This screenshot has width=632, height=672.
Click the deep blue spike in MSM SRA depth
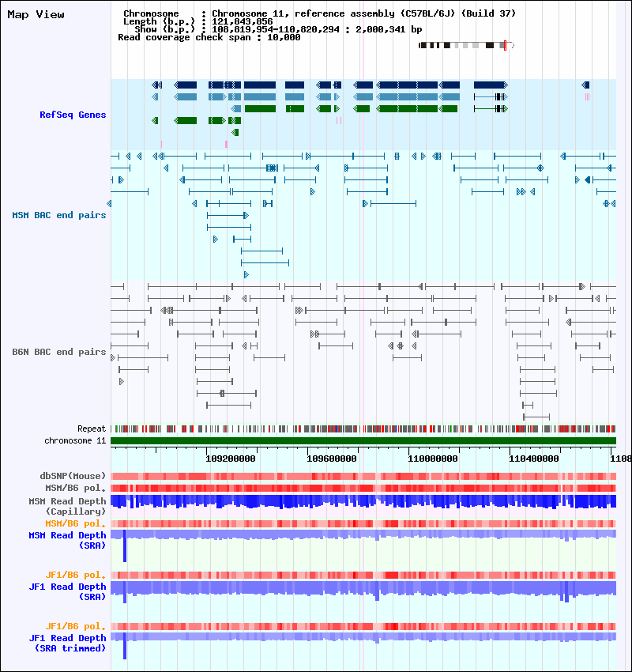coord(125,546)
